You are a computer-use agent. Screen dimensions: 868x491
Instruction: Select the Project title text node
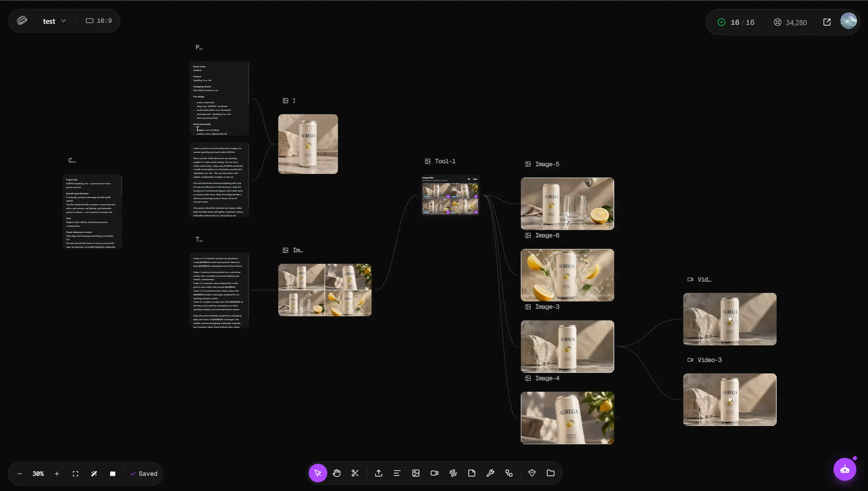(92, 212)
